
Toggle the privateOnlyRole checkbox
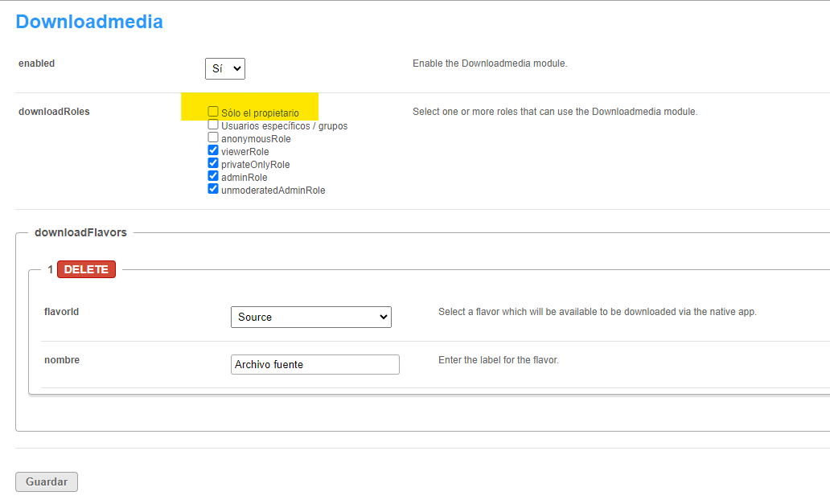213,163
